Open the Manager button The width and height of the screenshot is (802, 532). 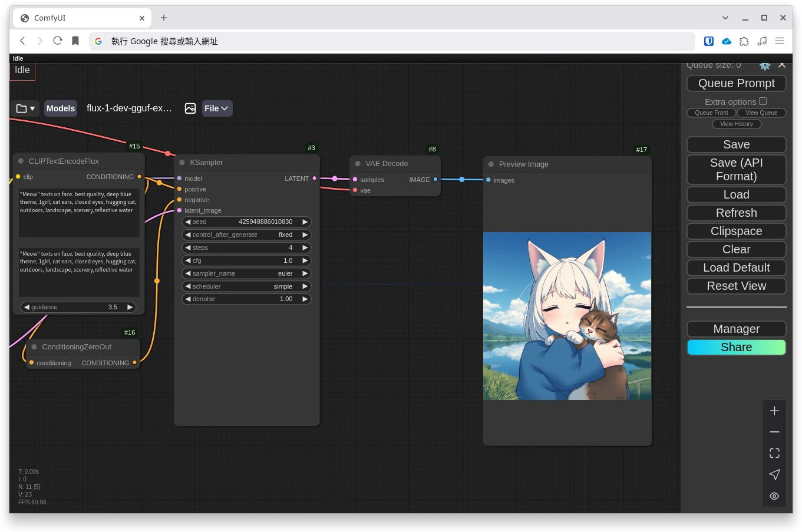pyautogui.click(x=736, y=329)
